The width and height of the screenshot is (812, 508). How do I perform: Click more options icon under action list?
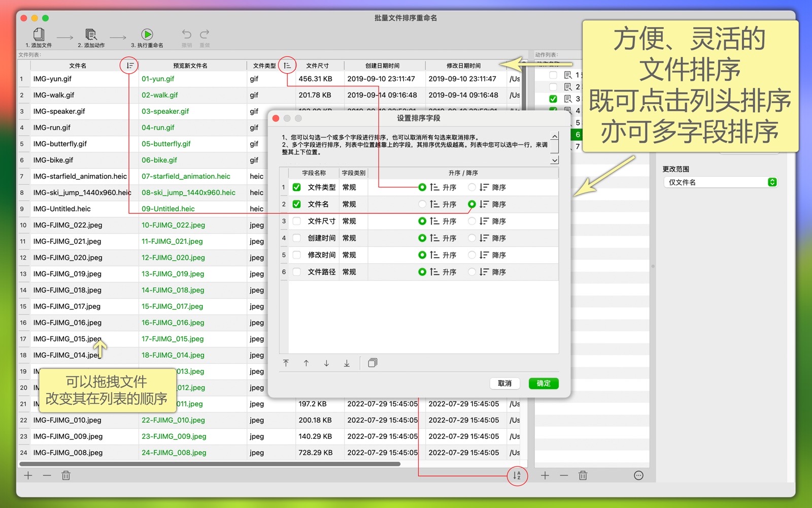click(638, 475)
